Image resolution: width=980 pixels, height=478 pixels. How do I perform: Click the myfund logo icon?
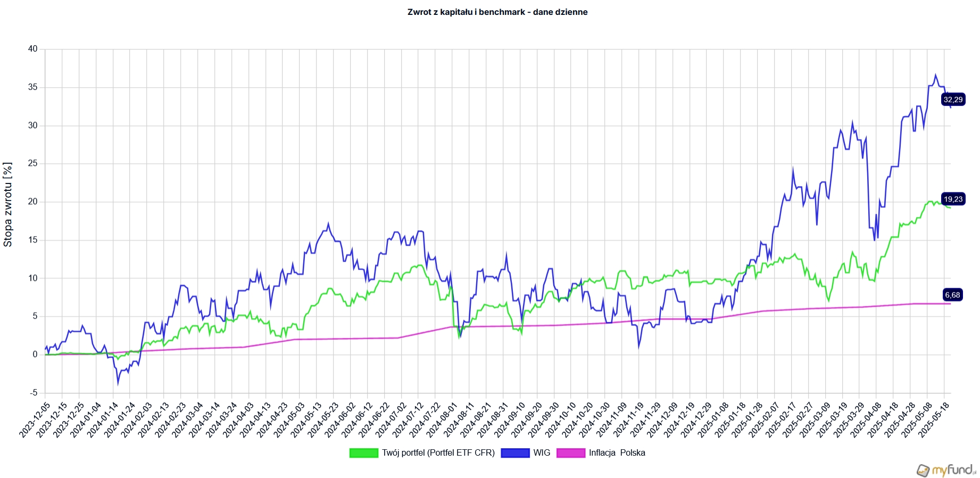coord(923,470)
